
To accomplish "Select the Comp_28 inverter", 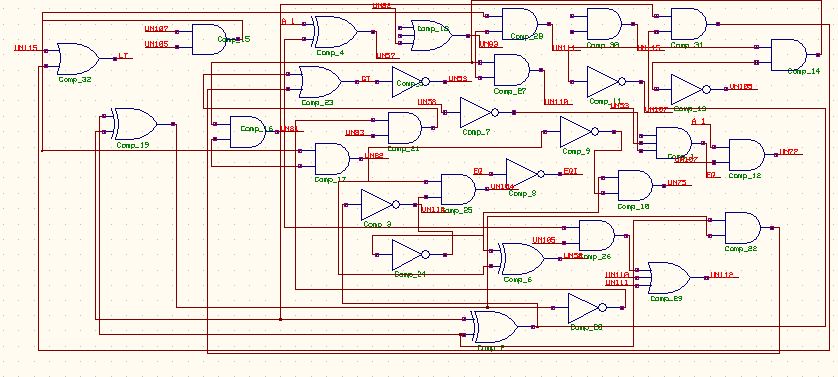I will [587, 308].
